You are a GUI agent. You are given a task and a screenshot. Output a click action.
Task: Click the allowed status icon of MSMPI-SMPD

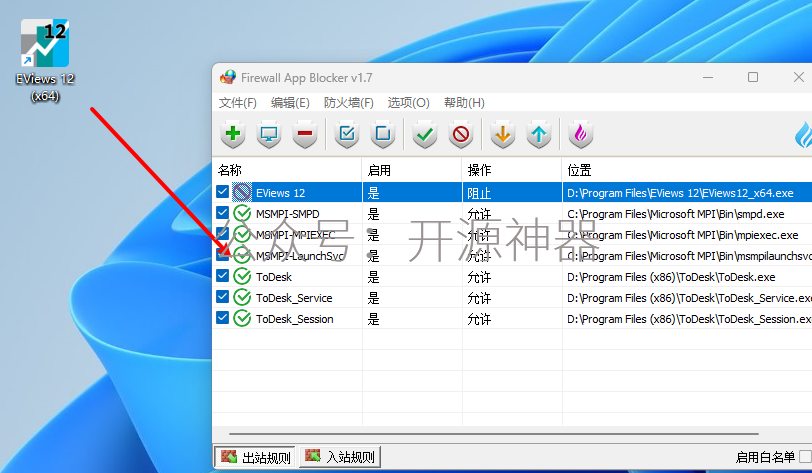click(242, 213)
